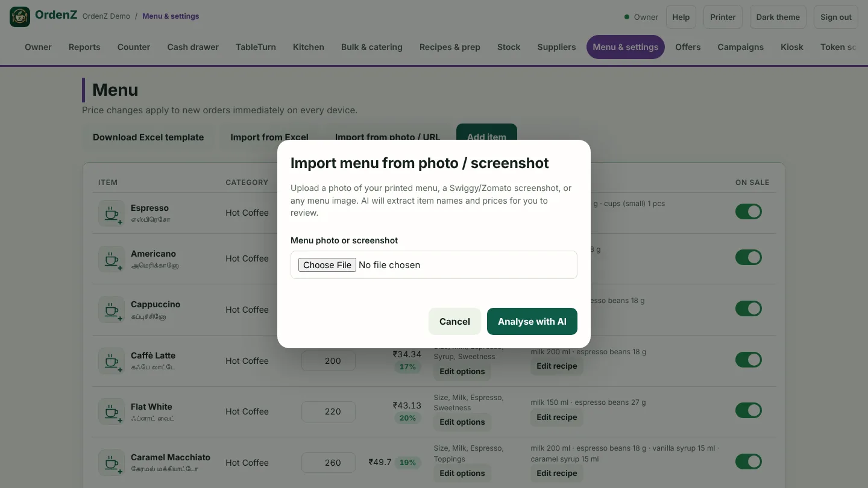Viewport: 868px width, 488px height.
Task: Toggle the Americano on-sale switch
Action: coord(749,257)
